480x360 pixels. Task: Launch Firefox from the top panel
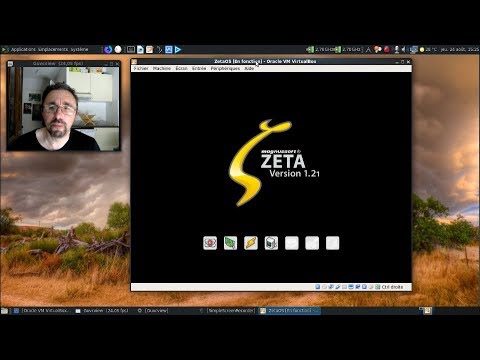coord(108,50)
